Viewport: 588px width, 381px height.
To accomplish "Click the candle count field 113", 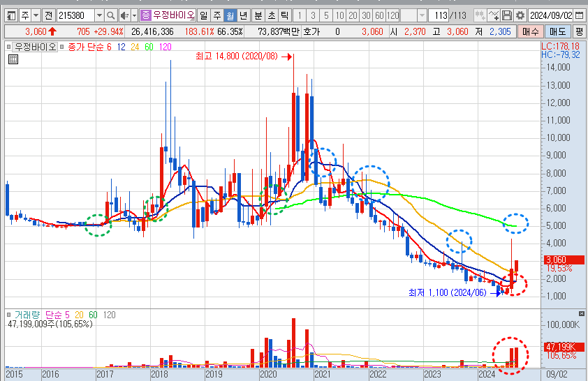I will pos(439,15).
